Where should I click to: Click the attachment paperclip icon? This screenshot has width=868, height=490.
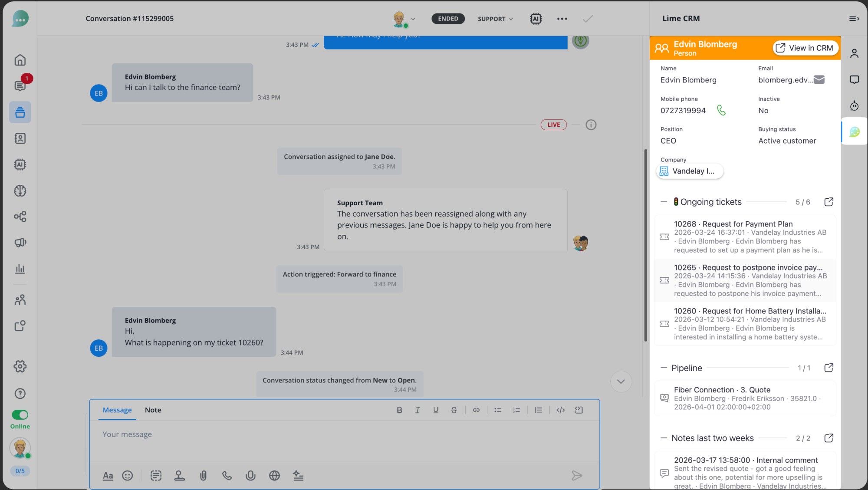tap(203, 476)
